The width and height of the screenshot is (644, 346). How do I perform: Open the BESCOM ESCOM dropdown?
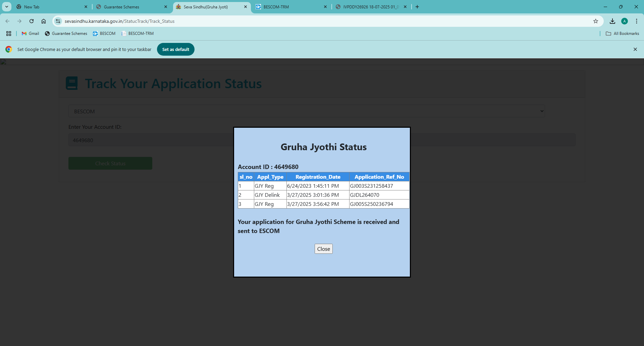tap(307, 111)
